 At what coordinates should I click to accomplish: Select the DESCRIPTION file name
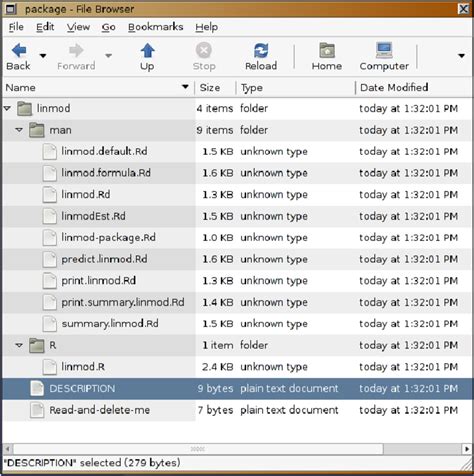(x=82, y=388)
